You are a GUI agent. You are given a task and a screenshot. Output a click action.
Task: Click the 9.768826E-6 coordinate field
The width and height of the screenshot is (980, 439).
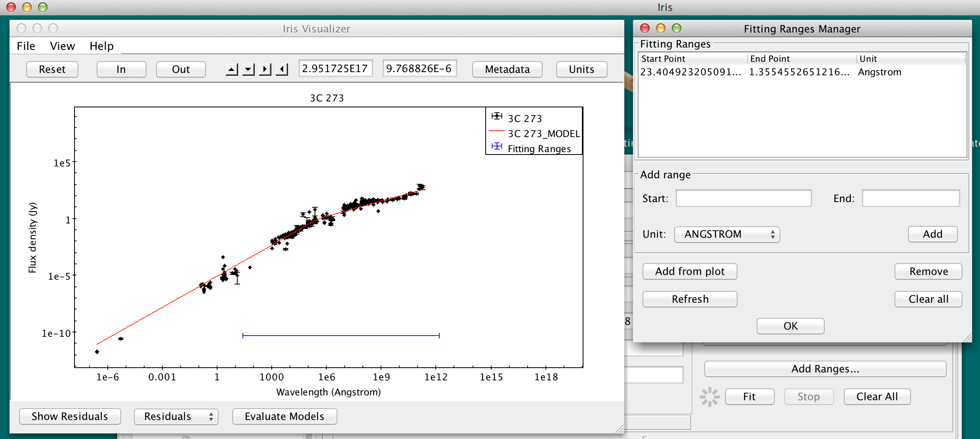point(419,69)
